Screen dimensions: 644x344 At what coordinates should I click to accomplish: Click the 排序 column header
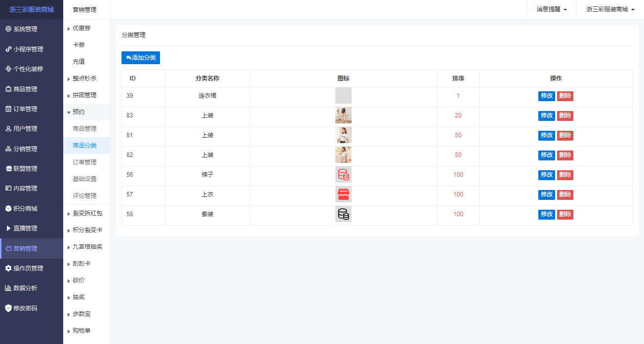tap(458, 78)
